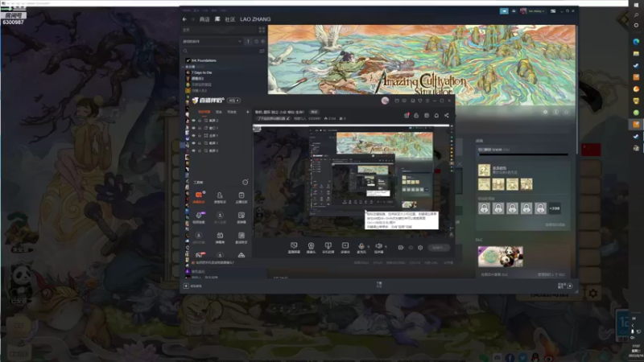
Task: Open the notification bell in streaming app
Action: pos(436,115)
